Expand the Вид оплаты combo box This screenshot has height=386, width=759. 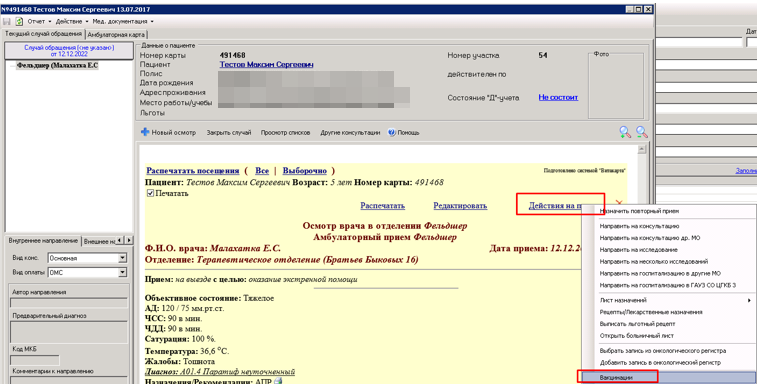(122, 273)
